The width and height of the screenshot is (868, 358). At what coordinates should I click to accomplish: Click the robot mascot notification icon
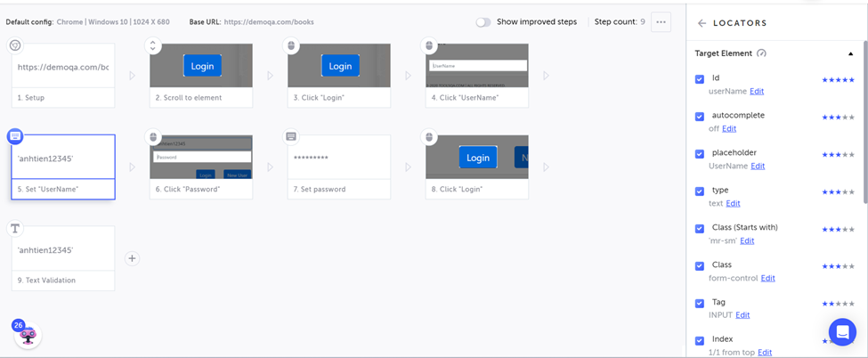pyautogui.click(x=27, y=335)
